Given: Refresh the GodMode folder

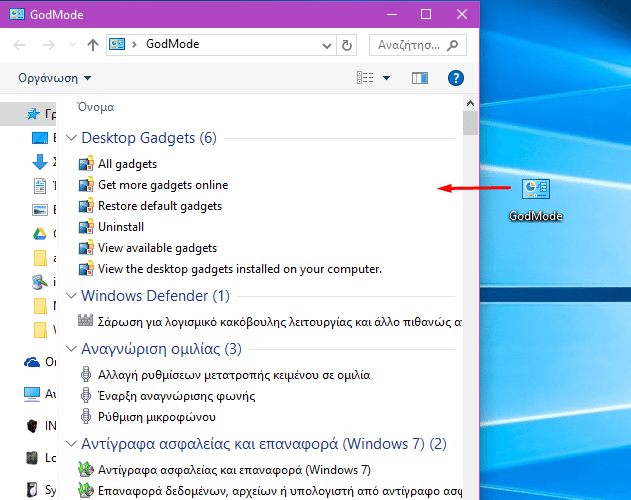Looking at the screenshot, I should [x=347, y=45].
